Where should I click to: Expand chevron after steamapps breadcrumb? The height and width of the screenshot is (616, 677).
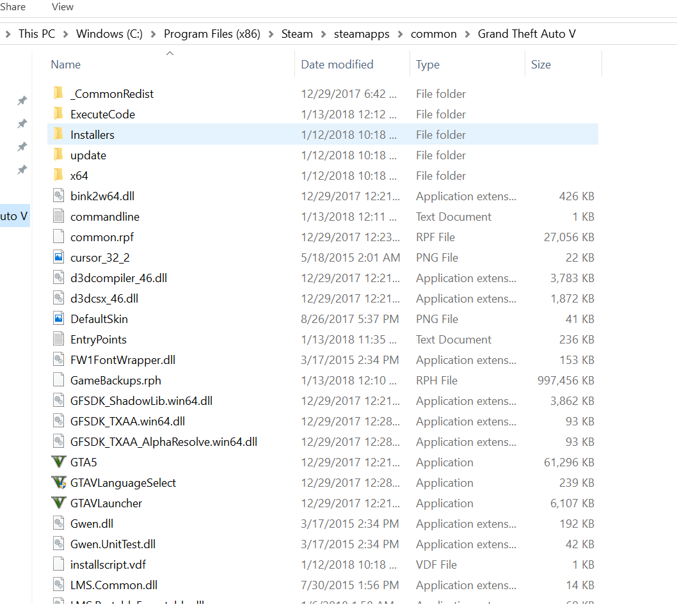(400, 34)
